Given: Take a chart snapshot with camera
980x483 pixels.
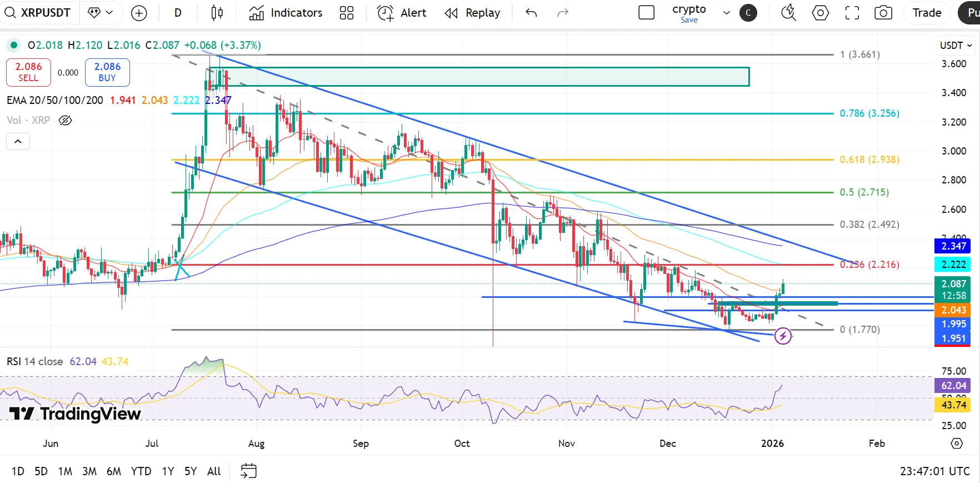Looking at the screenshot, I should [x=883, y=13].
